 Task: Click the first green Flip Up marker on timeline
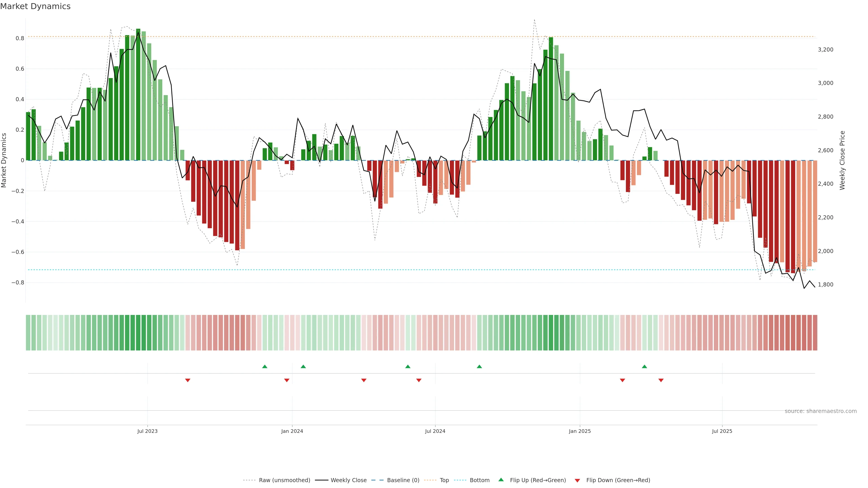tap(264, 366)
